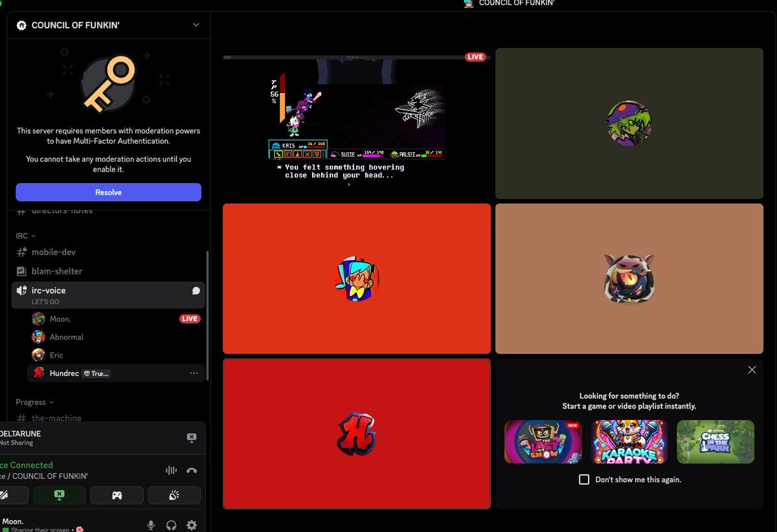The width and height of the screenshot is (777, 532).
Task: Select the red tile with H avatar
Action: pyautogui.click(x=357, y=434)
